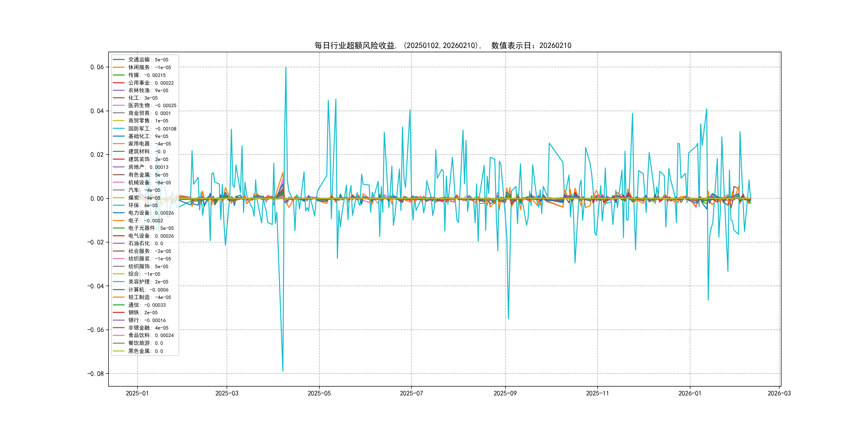This screenshot has width=868, height=434.
Task: Click the 公用事业 red legend swatch
Action: 119,83
